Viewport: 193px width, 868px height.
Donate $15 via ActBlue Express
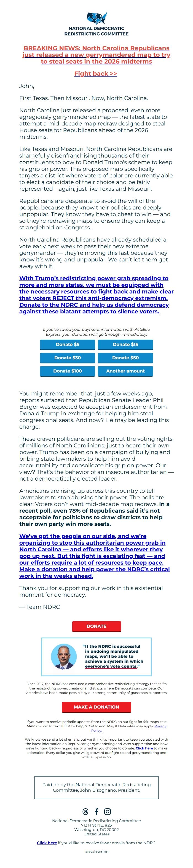tap(125, 344)
